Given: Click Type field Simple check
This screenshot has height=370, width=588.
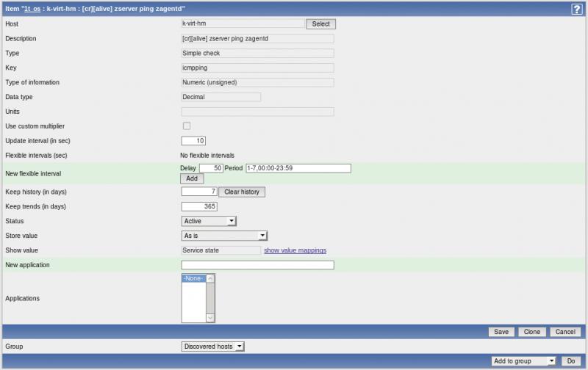Looking at the screenshot, I should (x=258, y=53).
